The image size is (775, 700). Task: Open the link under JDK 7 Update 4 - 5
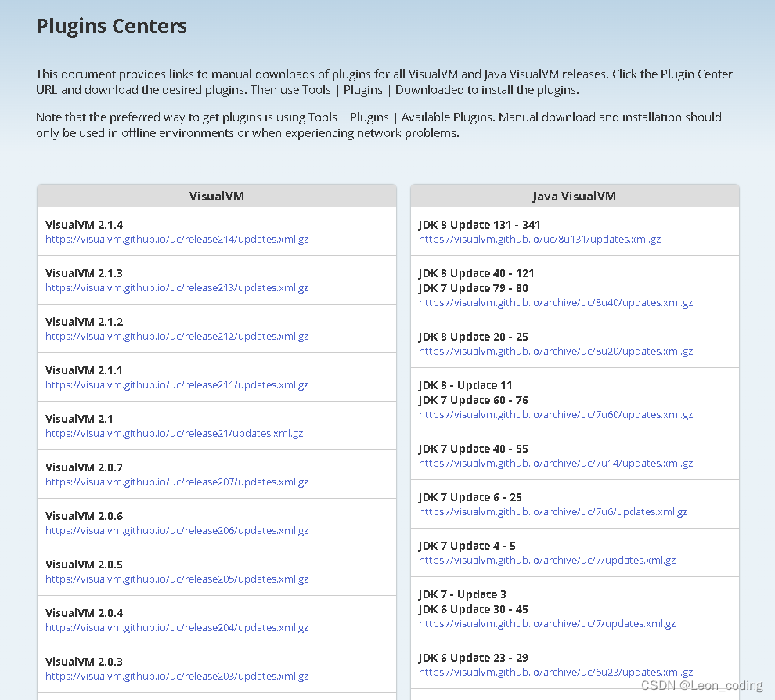click(547, 560)
